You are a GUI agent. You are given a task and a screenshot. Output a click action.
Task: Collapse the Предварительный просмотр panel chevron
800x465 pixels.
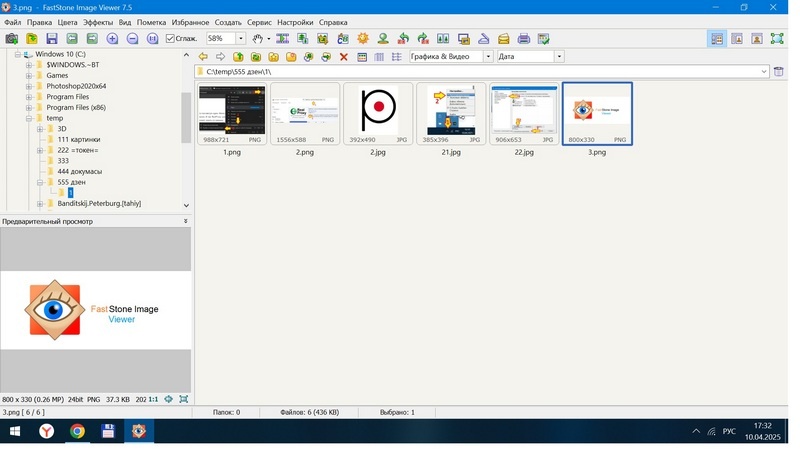(x=186, y=222)
